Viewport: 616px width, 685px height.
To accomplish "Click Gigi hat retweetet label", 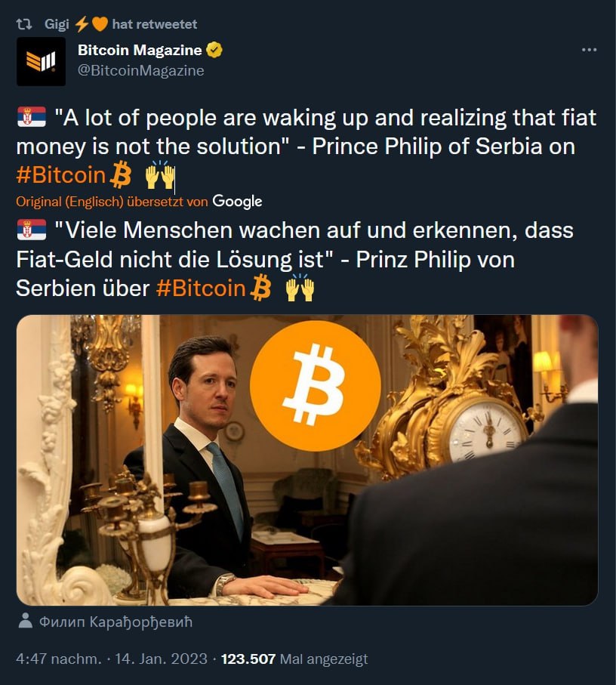I will pyautogui.click(x=121, y=24).
